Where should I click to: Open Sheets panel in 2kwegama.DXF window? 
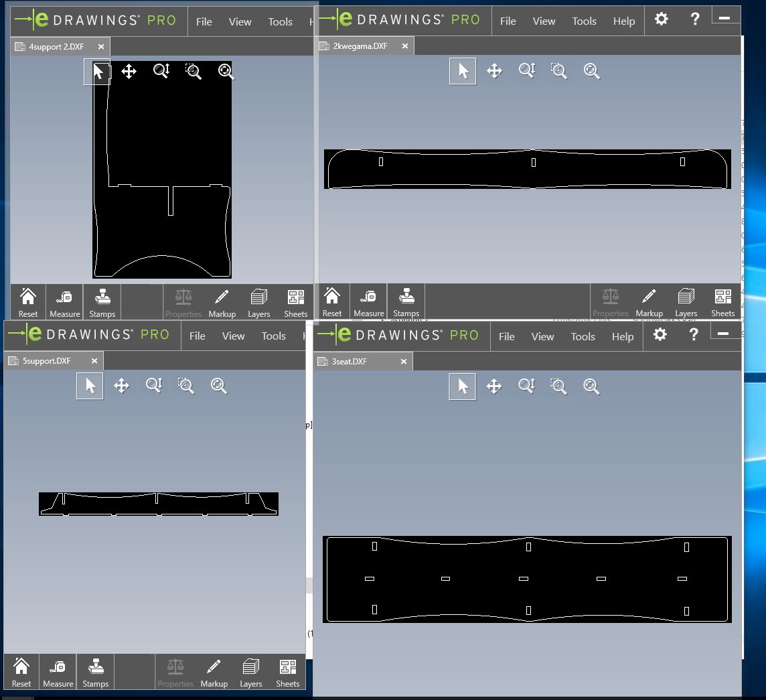(723, 302)
